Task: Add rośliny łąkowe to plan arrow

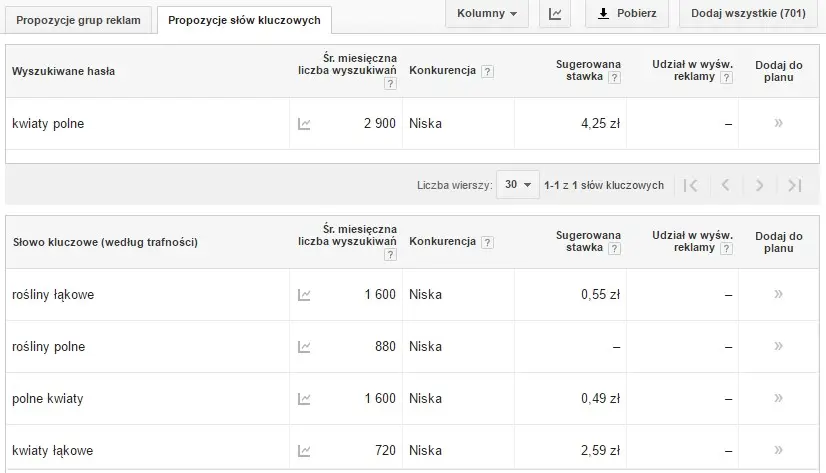Action: click(x=778, y=294)
